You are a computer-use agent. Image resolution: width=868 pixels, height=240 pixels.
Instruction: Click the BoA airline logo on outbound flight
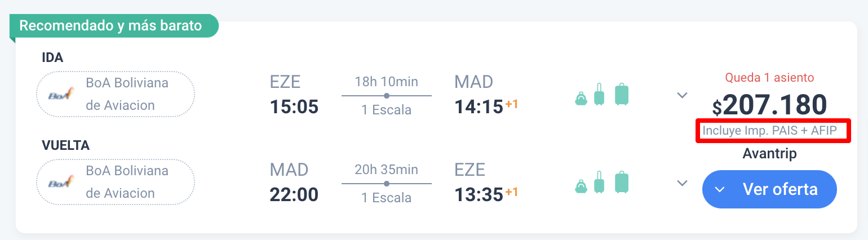point(61,95)
